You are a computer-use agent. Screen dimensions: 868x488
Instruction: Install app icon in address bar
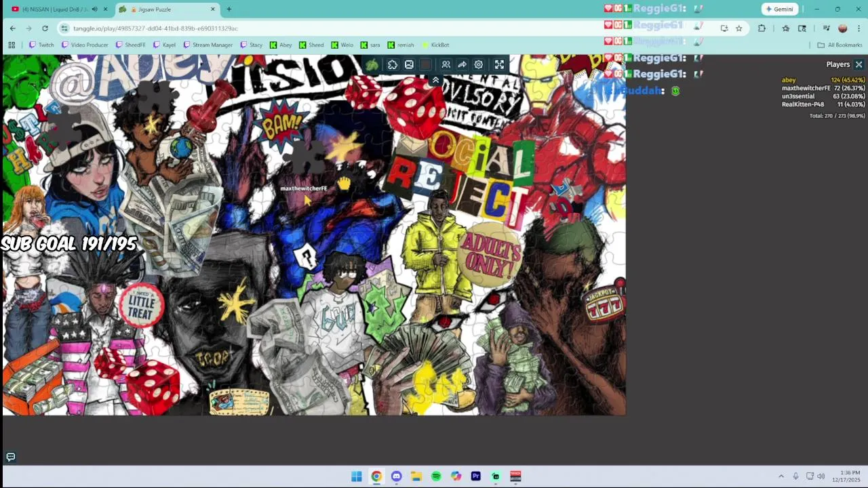click(x=724, y=28)
